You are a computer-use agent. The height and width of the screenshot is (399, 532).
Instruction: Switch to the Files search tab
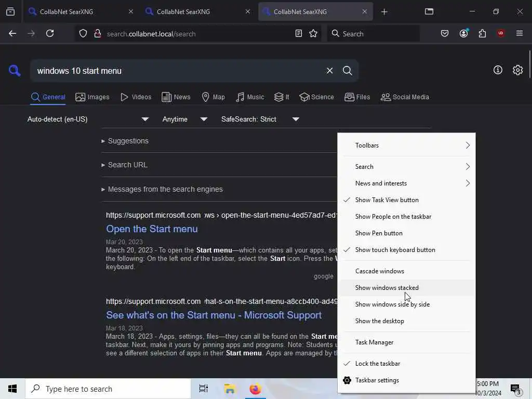pyautogui.click(x=357, y=97)
